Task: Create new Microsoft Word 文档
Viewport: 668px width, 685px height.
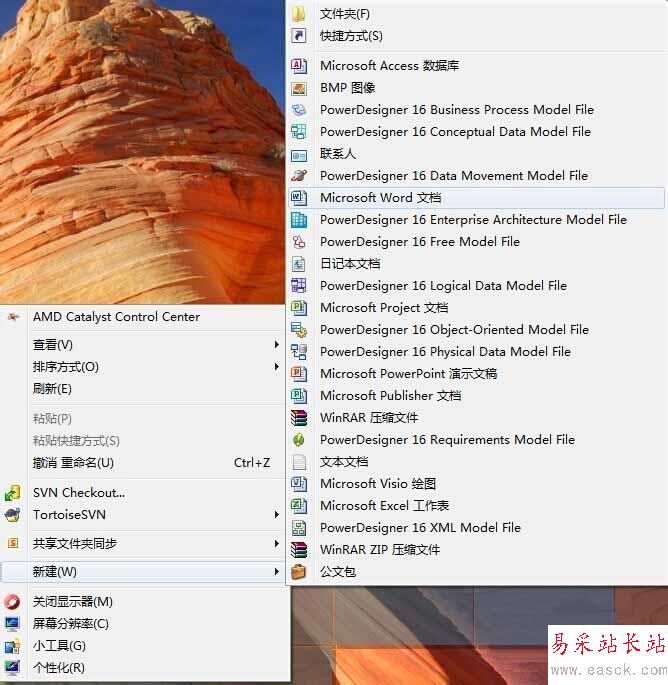Action: pyautogui.click(x=477, y=197)
